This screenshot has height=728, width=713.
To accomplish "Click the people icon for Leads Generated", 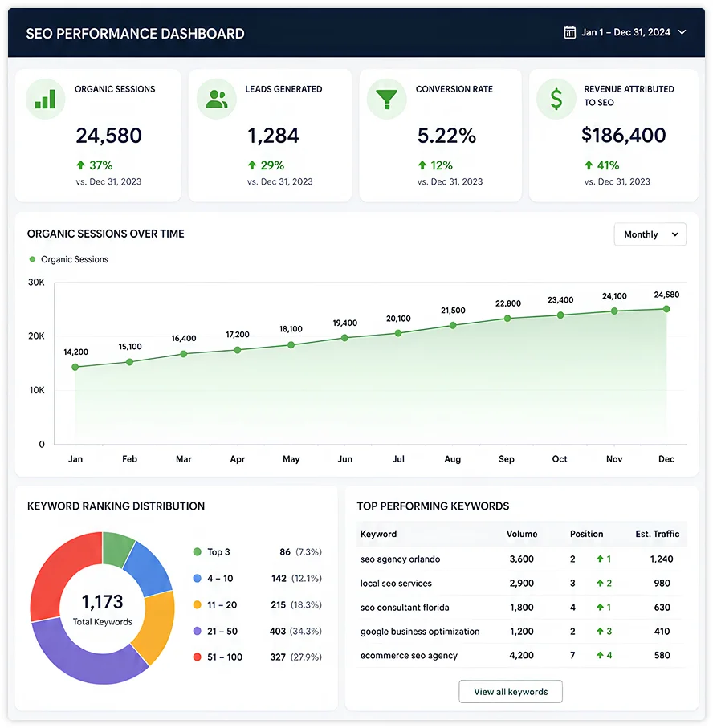I will pos(217,99).
